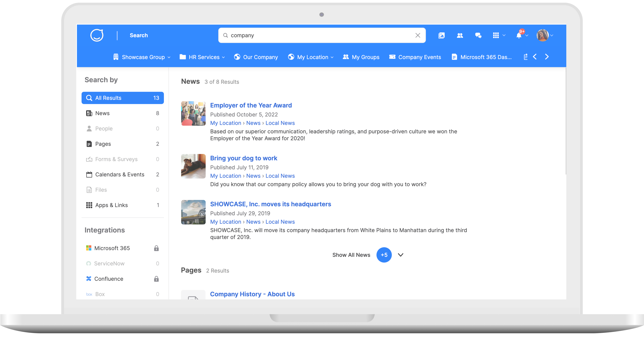Viewport: 644px width, 346px height.
Task: Open the apps grid launcher icon
Action: pyautogui.click(x=496, y=35)
